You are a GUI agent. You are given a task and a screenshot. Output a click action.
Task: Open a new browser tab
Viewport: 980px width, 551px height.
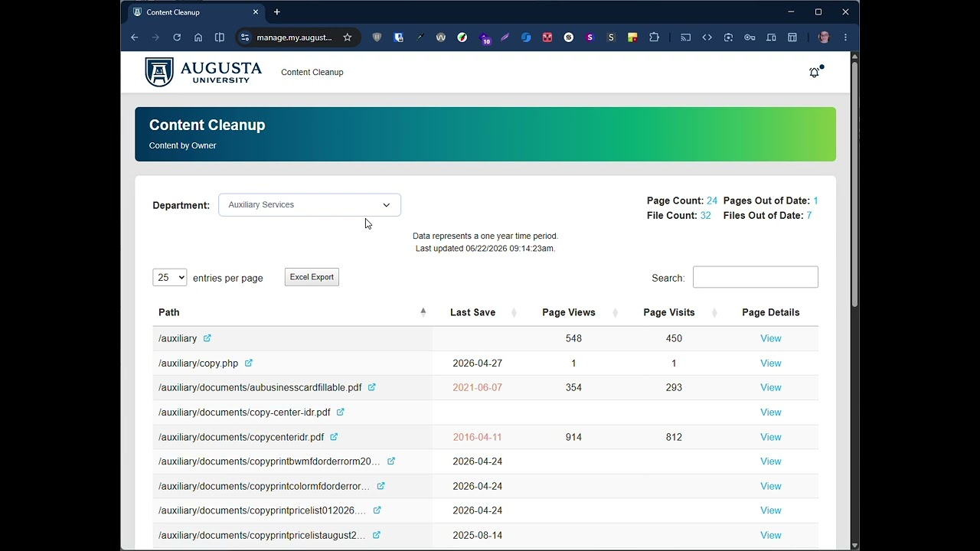[277, 12]
